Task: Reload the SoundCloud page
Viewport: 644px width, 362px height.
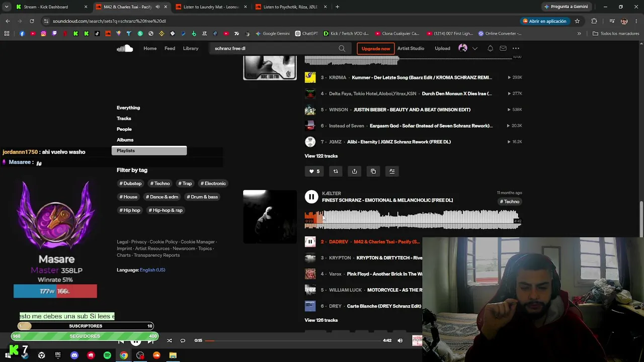Action: pyautogui.click(x=32, y=21)
